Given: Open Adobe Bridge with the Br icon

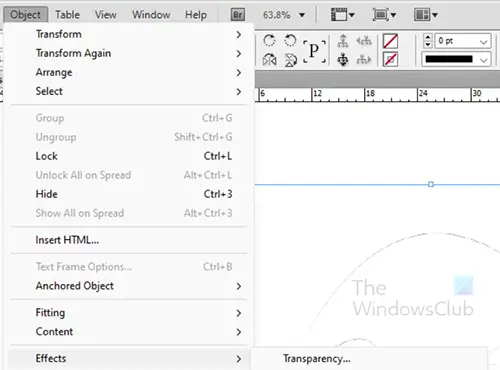Looking at the screenshot, I should [x=238, y=15].
